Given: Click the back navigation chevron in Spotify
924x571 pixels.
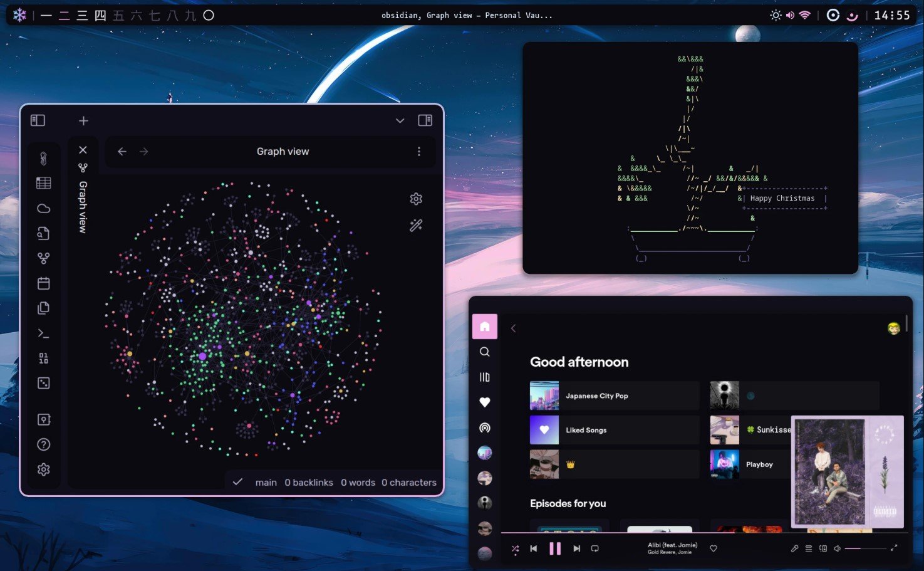Looking at the screenshot, I should tap(513, 328).
